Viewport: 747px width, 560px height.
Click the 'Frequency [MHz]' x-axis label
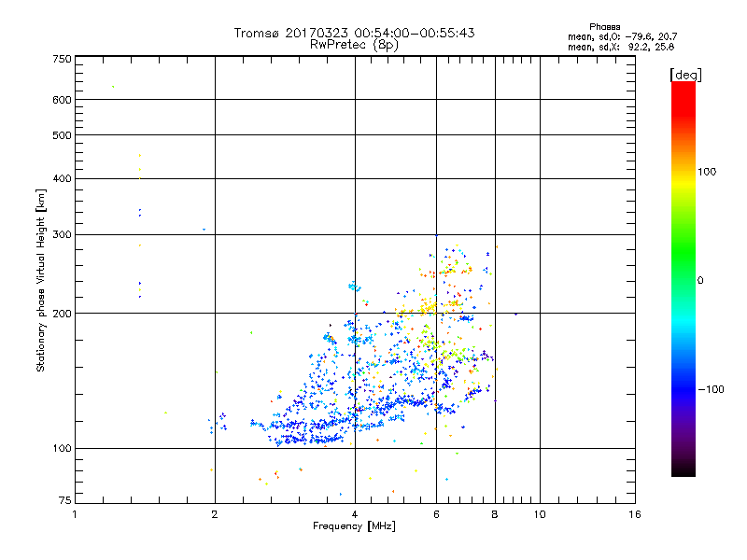point(354,526)
